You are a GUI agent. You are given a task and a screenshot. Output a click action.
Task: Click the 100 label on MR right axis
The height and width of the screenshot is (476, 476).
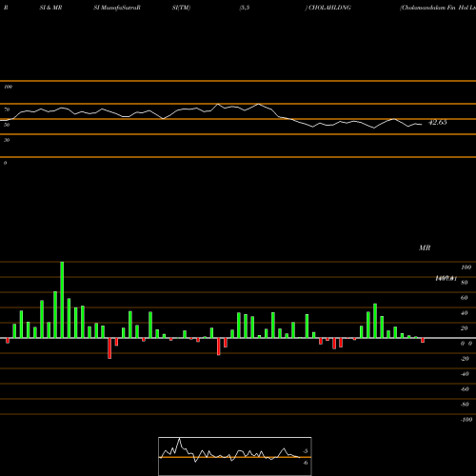[466, 268]
